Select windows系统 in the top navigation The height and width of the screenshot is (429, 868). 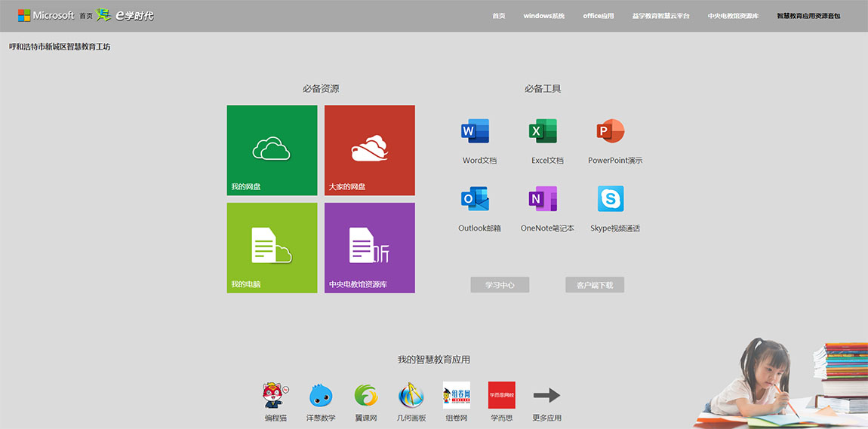(x=543, y=16)
